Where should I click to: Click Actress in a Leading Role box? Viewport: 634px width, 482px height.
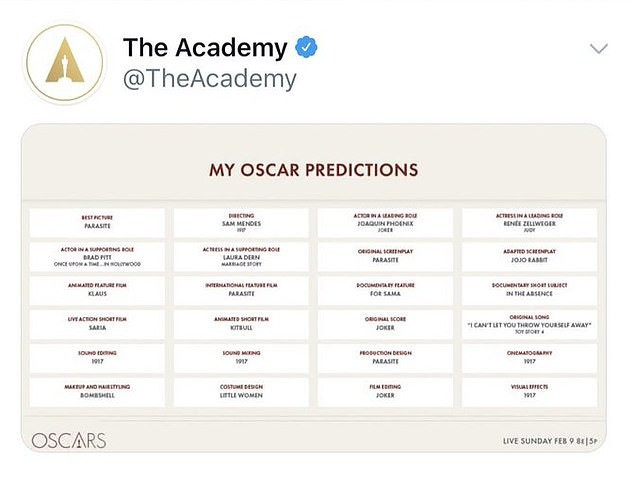point(529,222)
